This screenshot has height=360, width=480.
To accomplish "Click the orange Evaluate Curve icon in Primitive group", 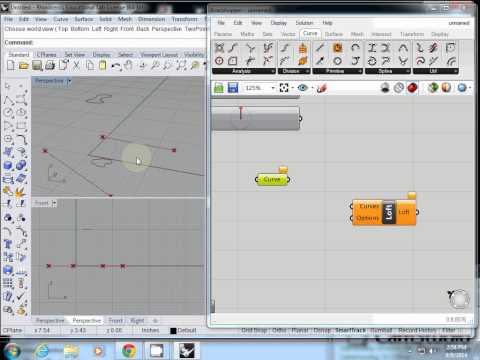I will pos(337,48).
